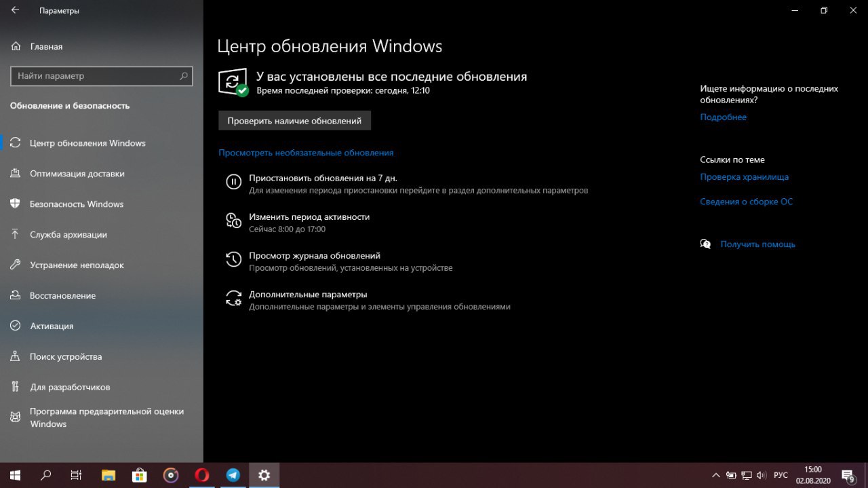Click the Проверить наличие обновлений button
Viewport: 868px width, 488px height.
(x=294, y=121)
